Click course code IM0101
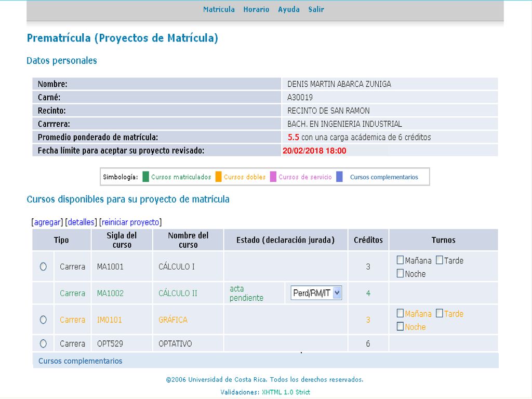The width and height of the screenshot is (532, 399). (x=109, y=320)
